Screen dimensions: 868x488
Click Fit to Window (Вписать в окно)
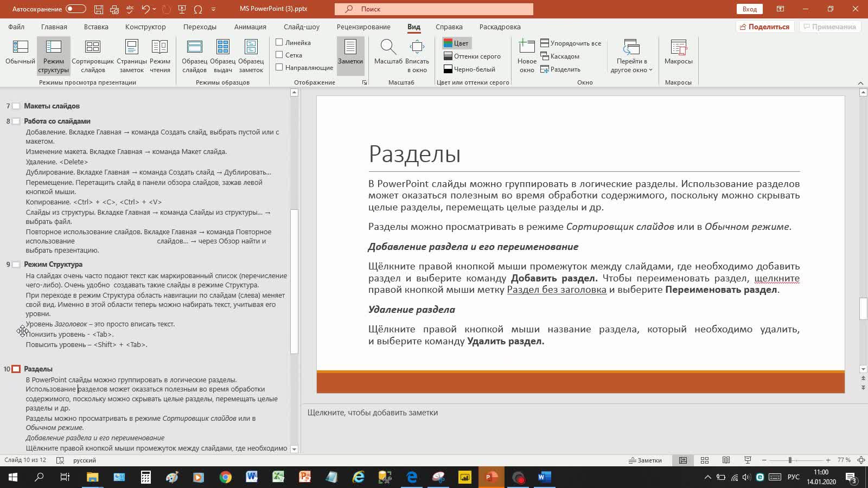tap(417, 55)
